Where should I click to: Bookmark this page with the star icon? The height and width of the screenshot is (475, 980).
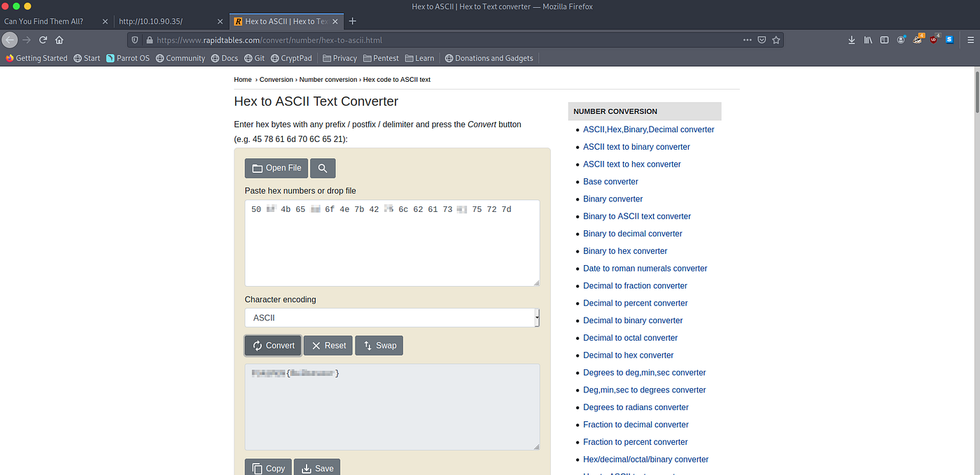coord(776,40)
